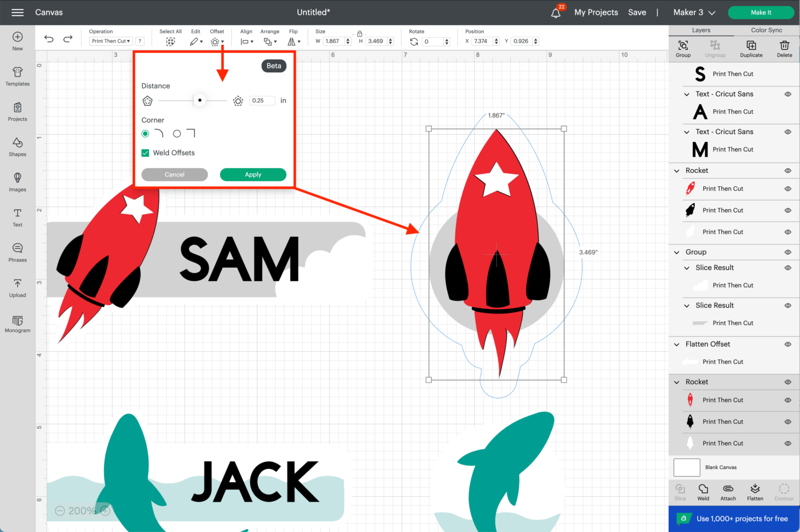
Task: Click the Undo arrow icon
Action: pyautogui.click(x=49, y=39)
